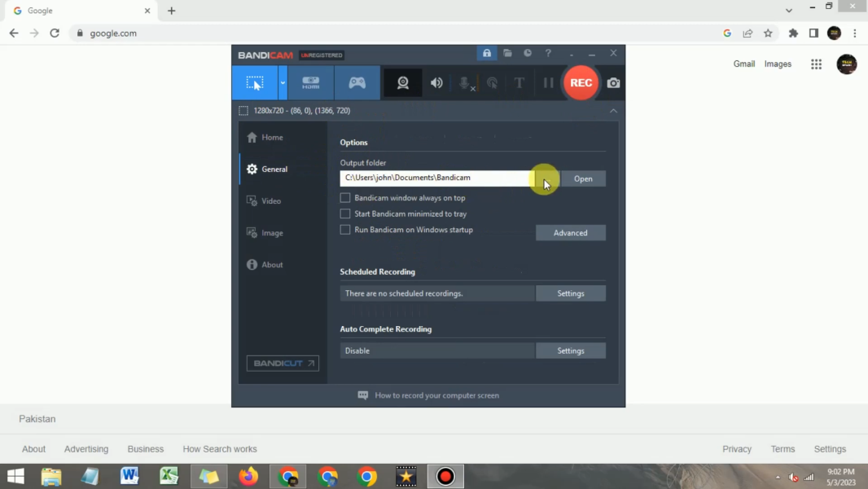
Task: Open the Windows Start menu
Action: coord(15,476)
